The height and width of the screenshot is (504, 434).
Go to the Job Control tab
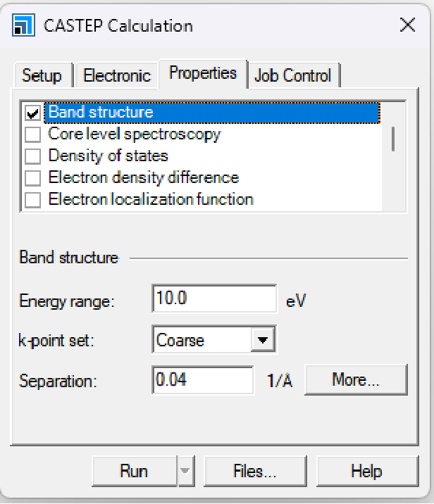292,76
